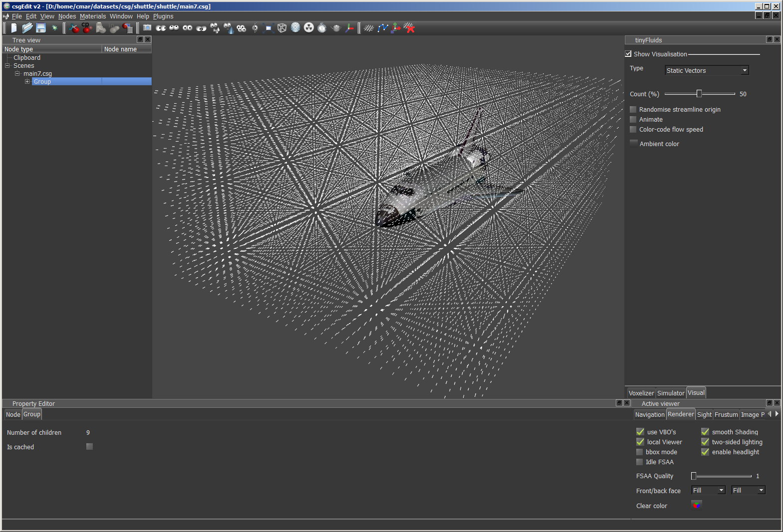Viewport: 783px width, 532px height.
Task: Click the camera snapshot icon
Action: tap(147, 28)
